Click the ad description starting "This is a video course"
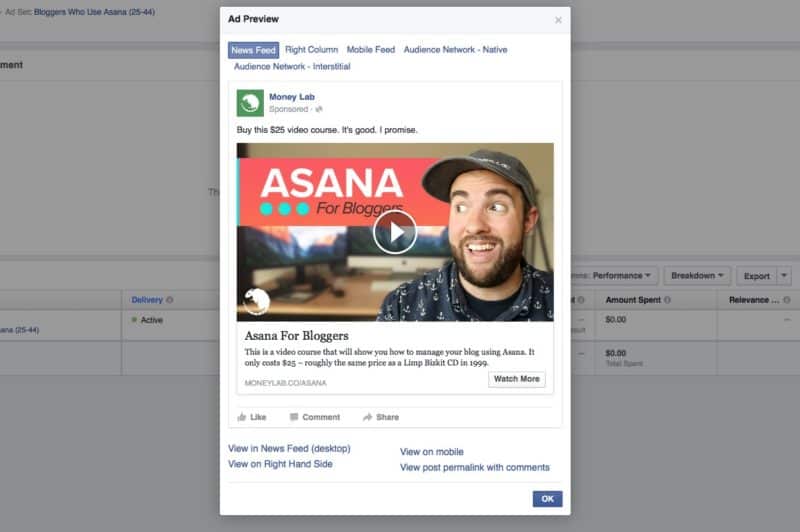800x532 pixels. [x=390, y=357]
